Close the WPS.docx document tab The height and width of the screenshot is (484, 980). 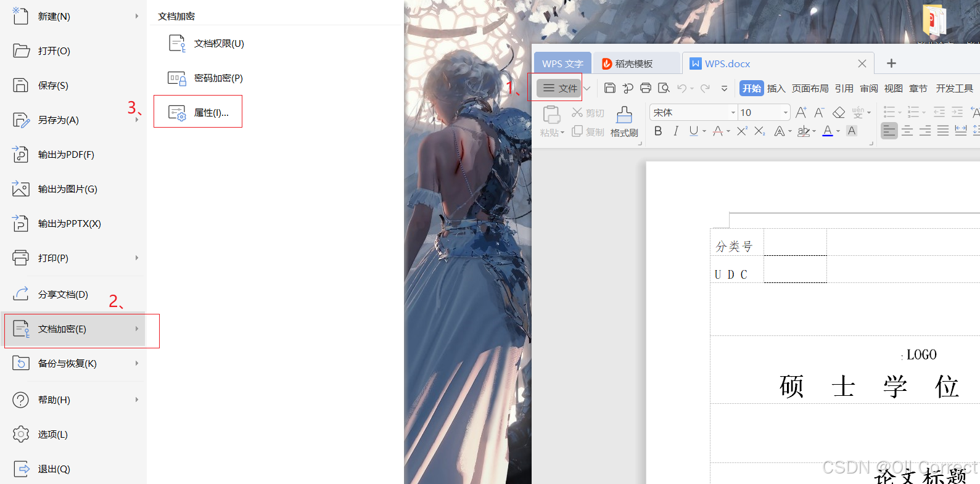pyautogui.click(x=862, y=64)
